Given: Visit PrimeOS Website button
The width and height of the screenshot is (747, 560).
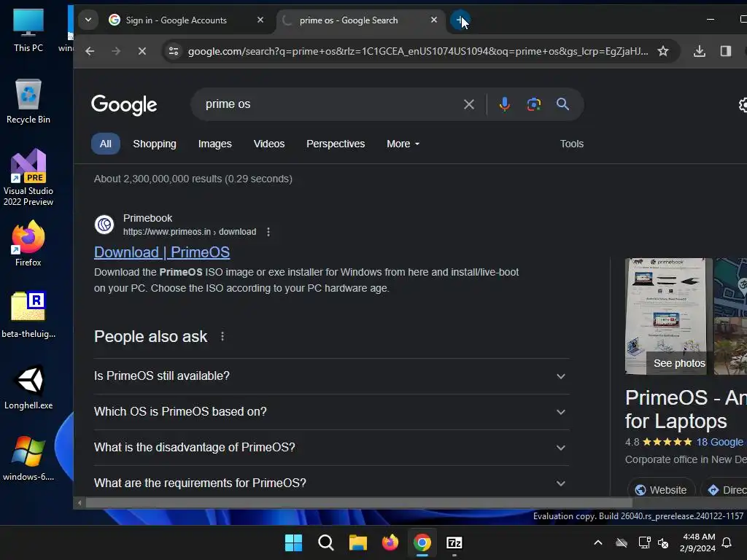Looking at the screenshot, I should (x=661, y=489).
